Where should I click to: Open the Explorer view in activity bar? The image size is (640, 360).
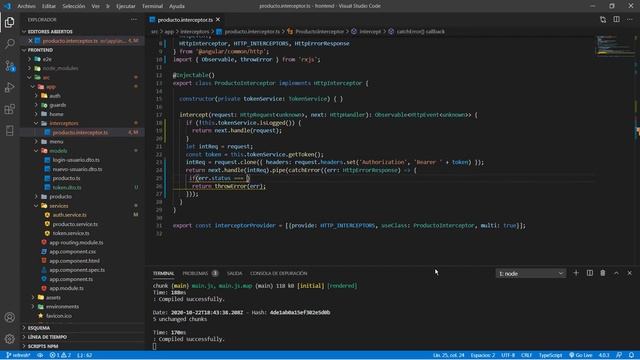pyautogui.click(x=9, y=22)
